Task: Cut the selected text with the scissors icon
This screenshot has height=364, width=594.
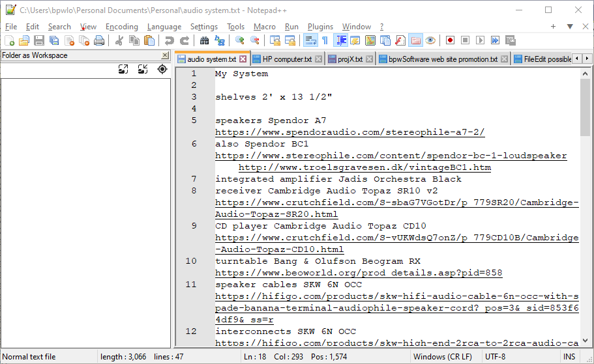Action: 119,40
